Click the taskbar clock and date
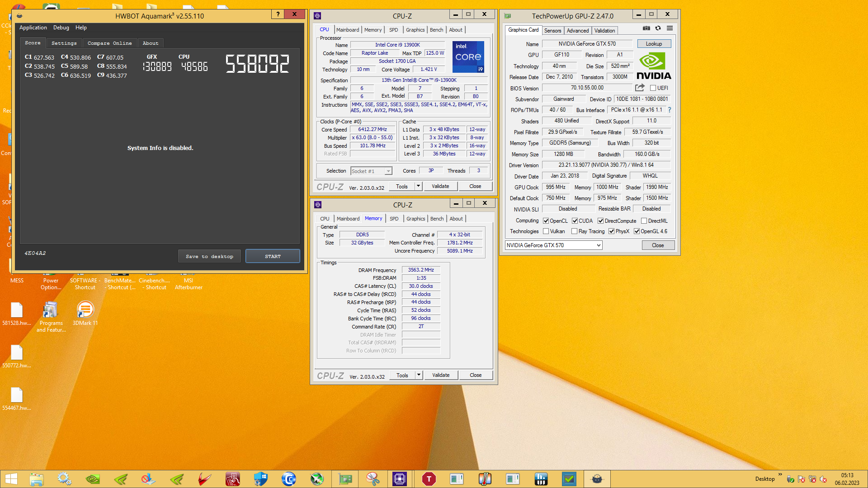The image size is (868, 488). tap(847, 479)
